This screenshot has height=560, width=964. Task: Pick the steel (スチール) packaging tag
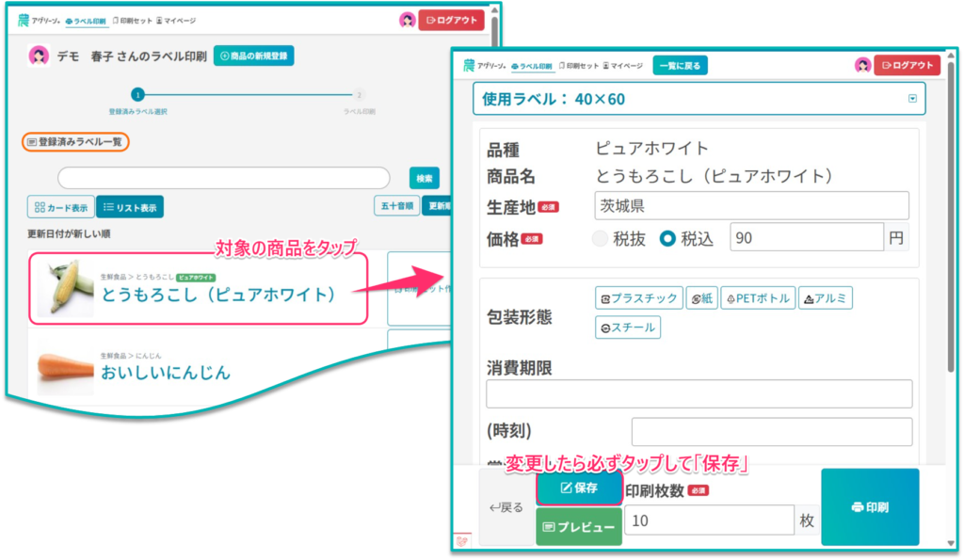pyautogui.click(x=628, y=328)
